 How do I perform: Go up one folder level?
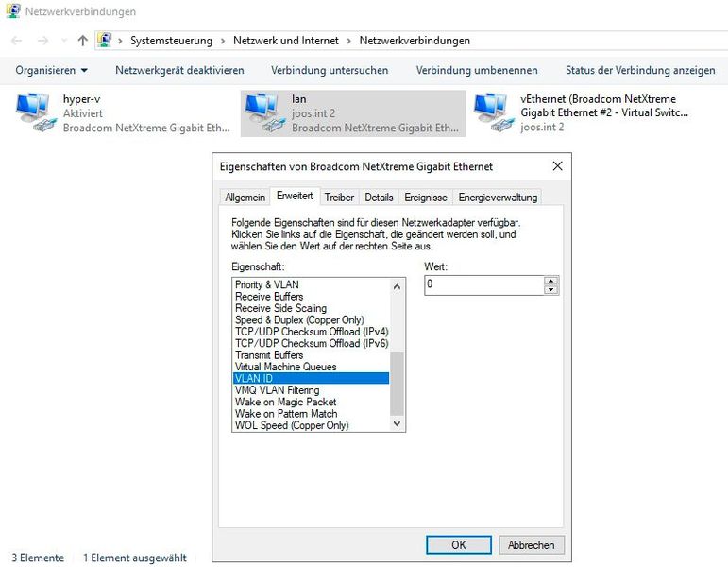coord(83,41)
